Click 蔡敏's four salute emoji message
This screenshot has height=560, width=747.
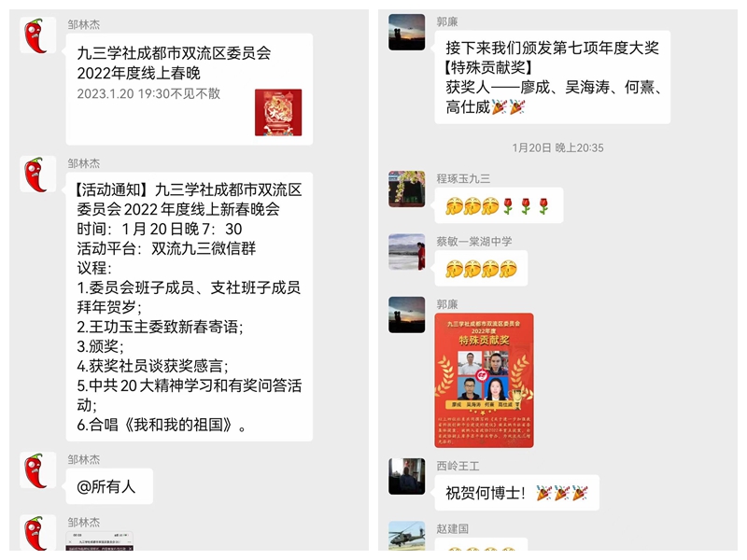coord(481,268)
